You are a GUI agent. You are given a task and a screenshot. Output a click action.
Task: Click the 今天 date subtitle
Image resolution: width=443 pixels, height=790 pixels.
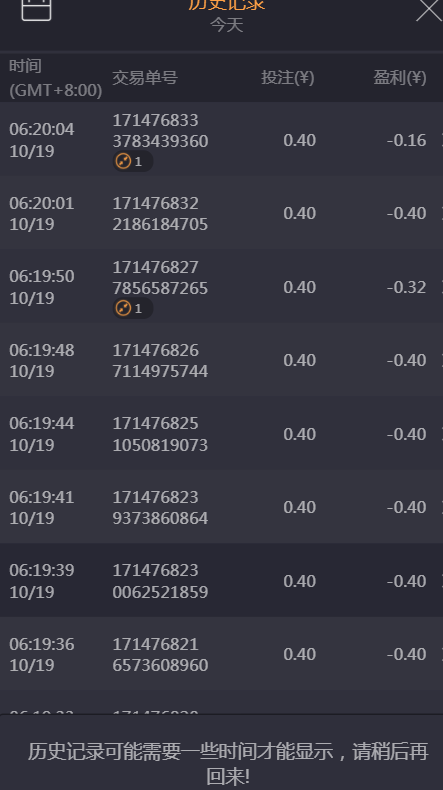(x=226, y=25)
